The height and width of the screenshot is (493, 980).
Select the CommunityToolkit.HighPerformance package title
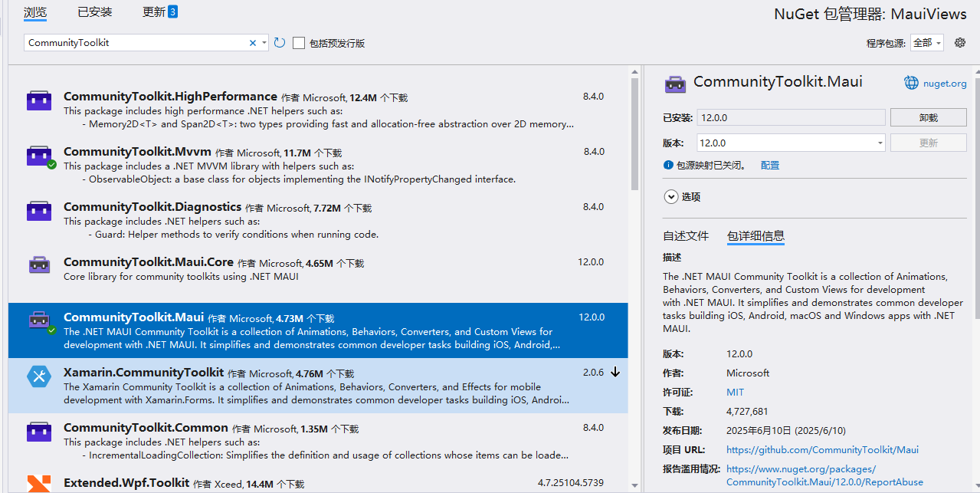click(x=170, y=97)
